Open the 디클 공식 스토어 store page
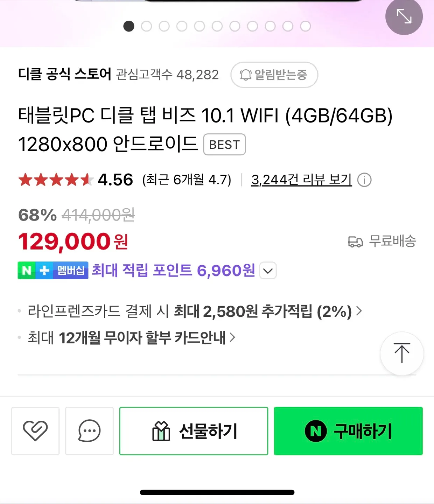The width and height of the screenshot is (434, 504). coord(65,74)
